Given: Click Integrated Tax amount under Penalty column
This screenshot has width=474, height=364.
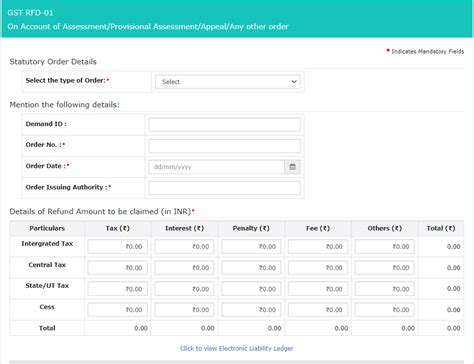Looking at the screenshot, I should pos(251,246).
